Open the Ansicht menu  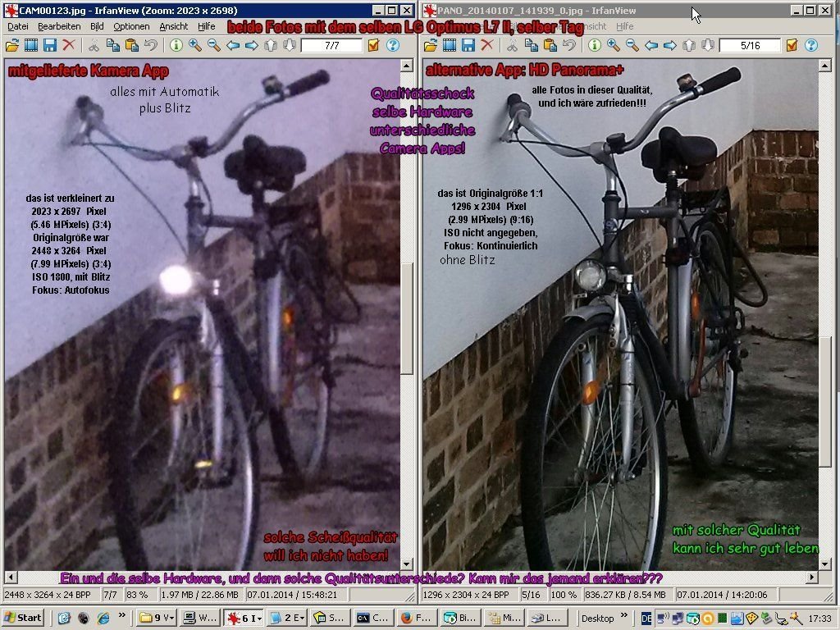[174, 26]
